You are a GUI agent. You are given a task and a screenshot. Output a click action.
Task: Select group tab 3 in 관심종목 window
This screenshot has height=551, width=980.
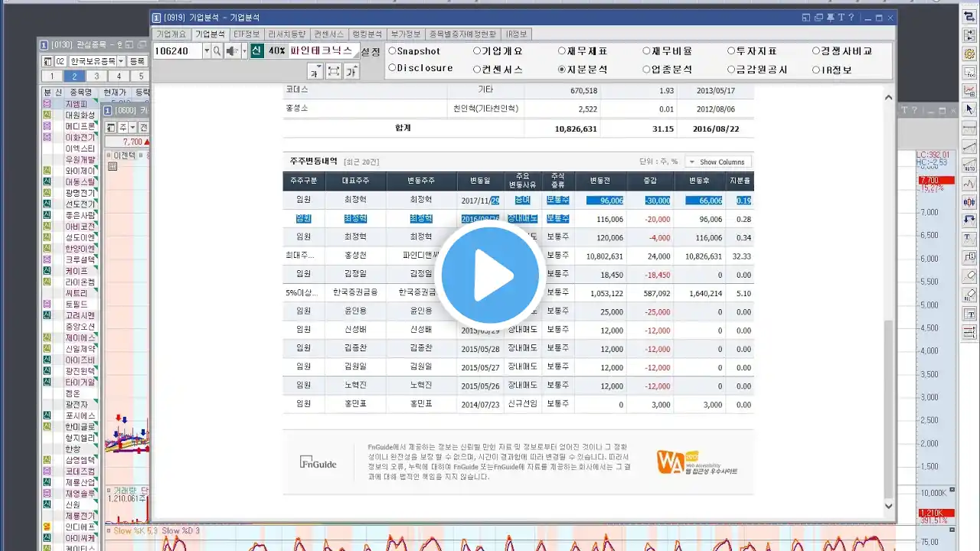pyautogui.click(x=96, y=76)
